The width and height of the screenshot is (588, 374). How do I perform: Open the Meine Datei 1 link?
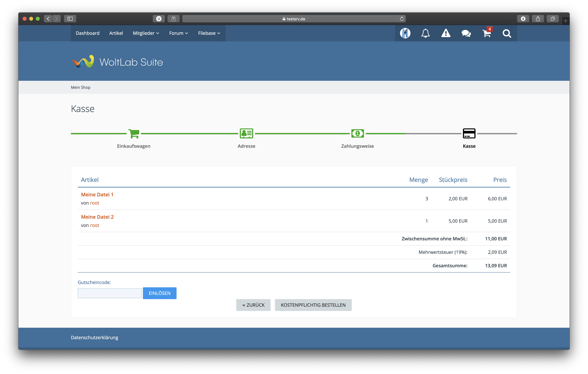(x=97, y=194)
